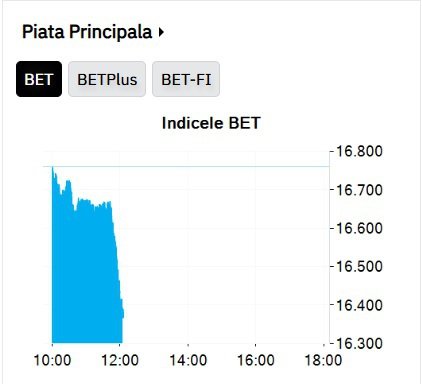Switch to the BETPlus tab
Image resolution: width=422 pixels, height=384 pixels.
tap(107, 79)
